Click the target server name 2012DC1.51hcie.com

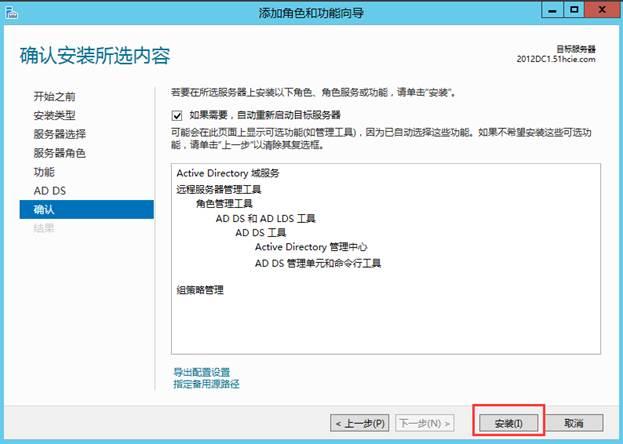pyautogui.click(x=556, y=59)
